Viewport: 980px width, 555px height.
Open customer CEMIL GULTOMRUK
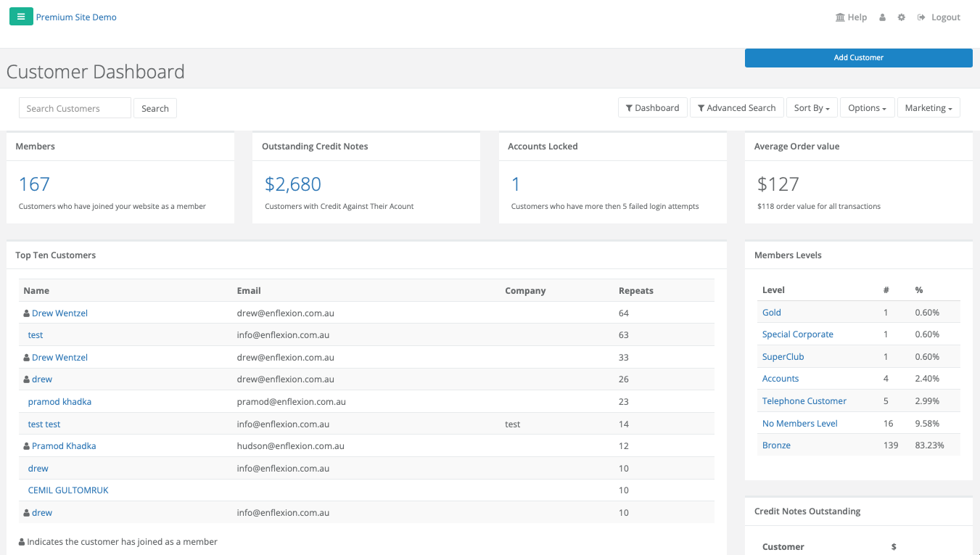pyautogui.click(x=68, y=490)
